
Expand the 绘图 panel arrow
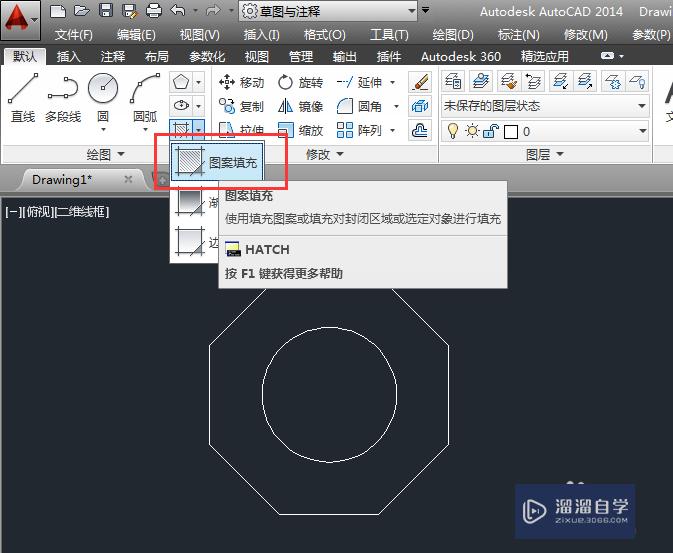(x=121, y=154)
